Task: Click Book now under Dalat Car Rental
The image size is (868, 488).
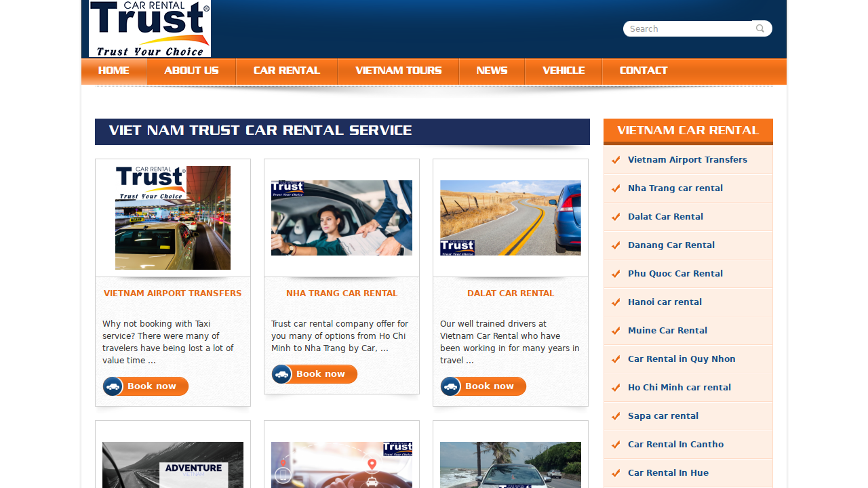Action: [483, 386]
